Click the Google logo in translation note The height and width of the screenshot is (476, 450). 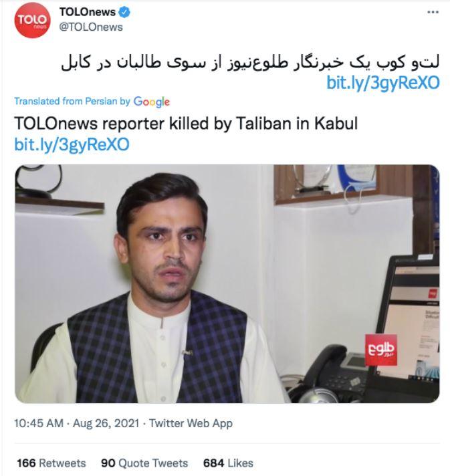pos(152,102)
